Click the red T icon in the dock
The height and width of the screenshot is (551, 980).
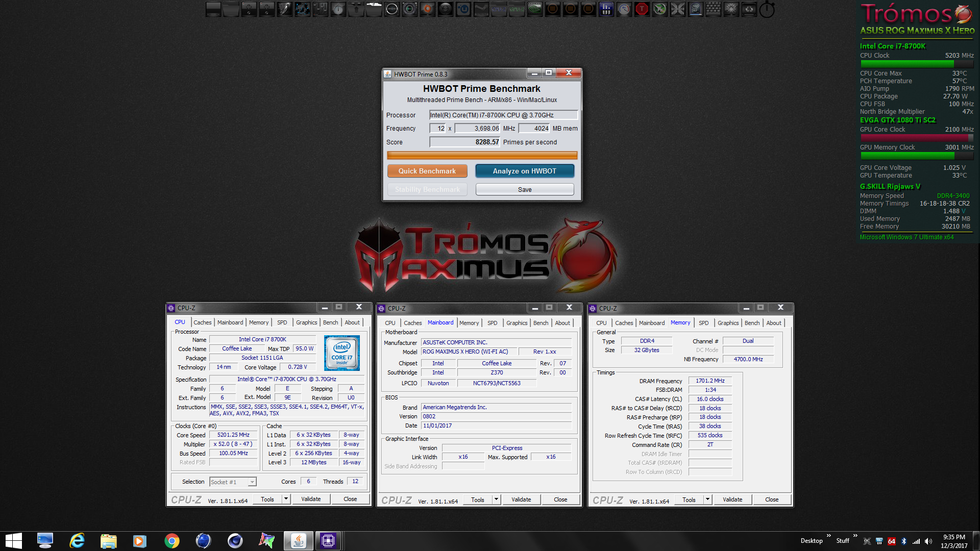[x=642, y=9]
